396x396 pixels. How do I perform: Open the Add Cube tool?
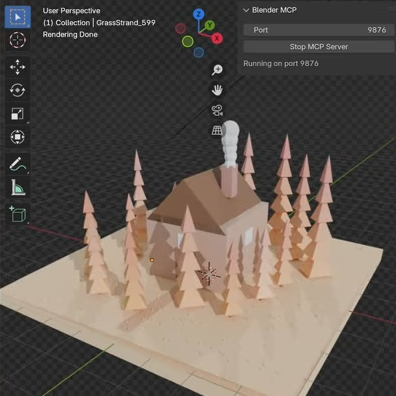(17, 214)
